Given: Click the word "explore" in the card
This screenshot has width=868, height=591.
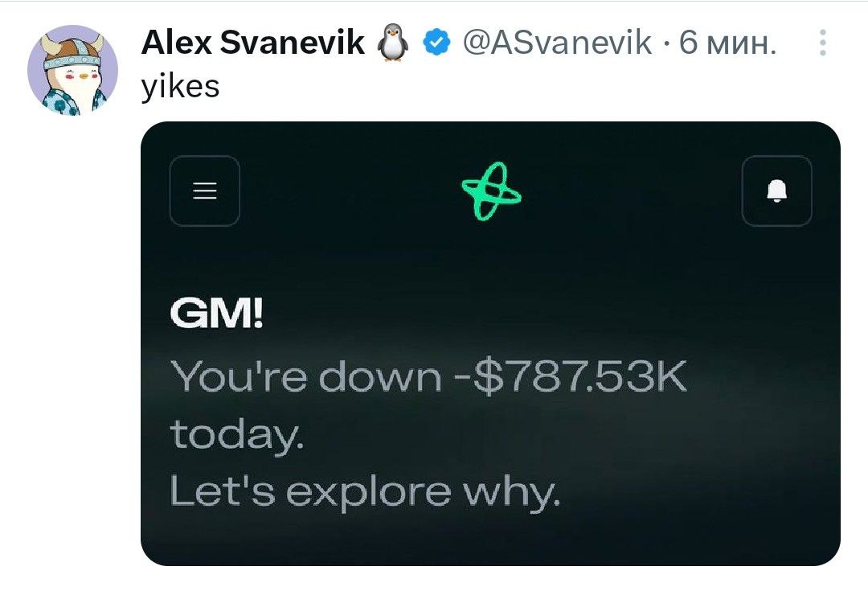Looking at the screenshot, I should coord(368,490).
